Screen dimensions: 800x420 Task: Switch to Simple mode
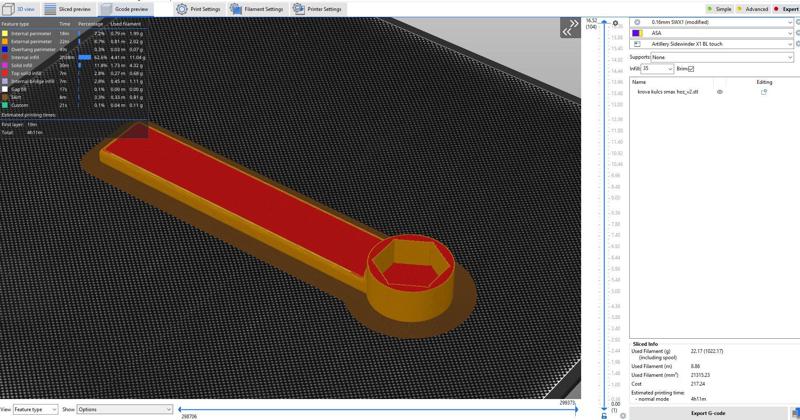719,9
